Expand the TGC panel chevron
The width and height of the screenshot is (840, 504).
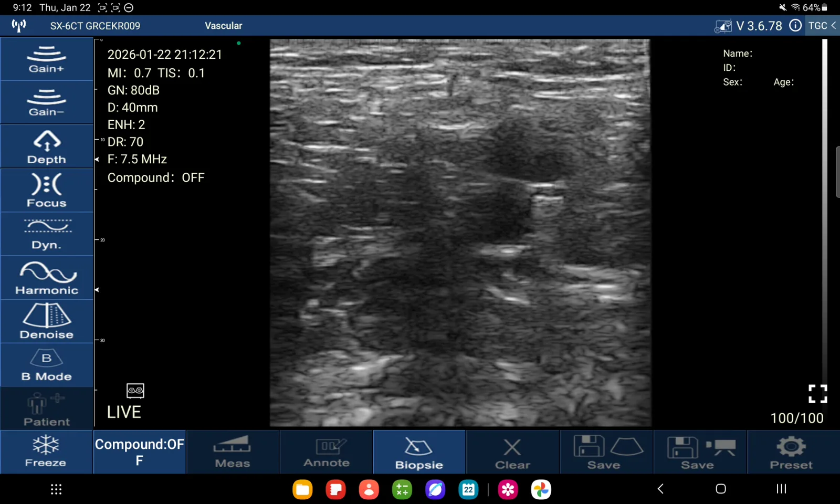pos(822,26)
